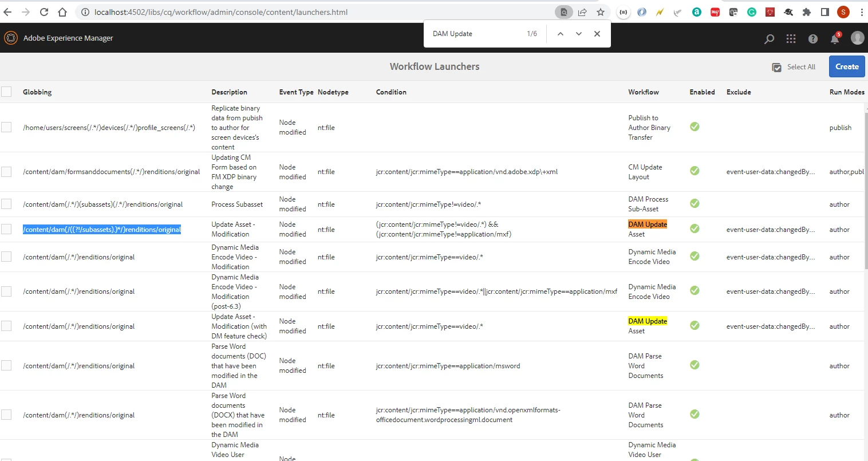Click the Exclude column header
The width and height of the screenshot is (868, 461).
(x=739, y=92)
